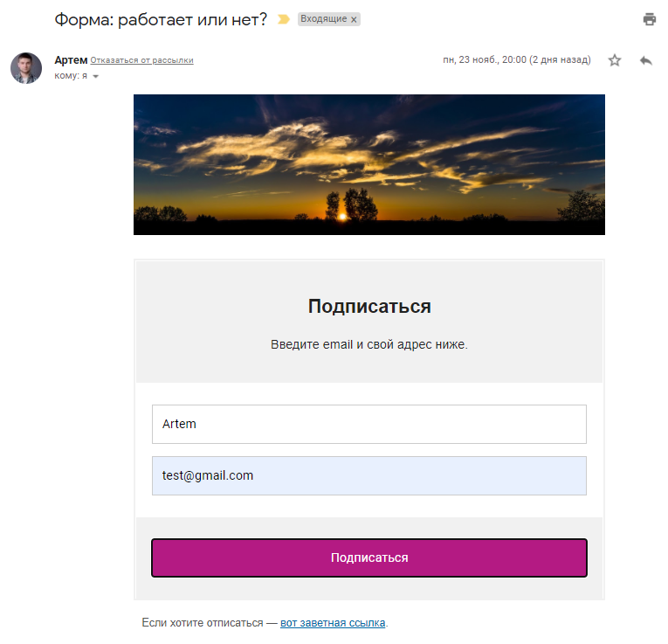Click the subject Форма: работает или нет?

point(161,19)
